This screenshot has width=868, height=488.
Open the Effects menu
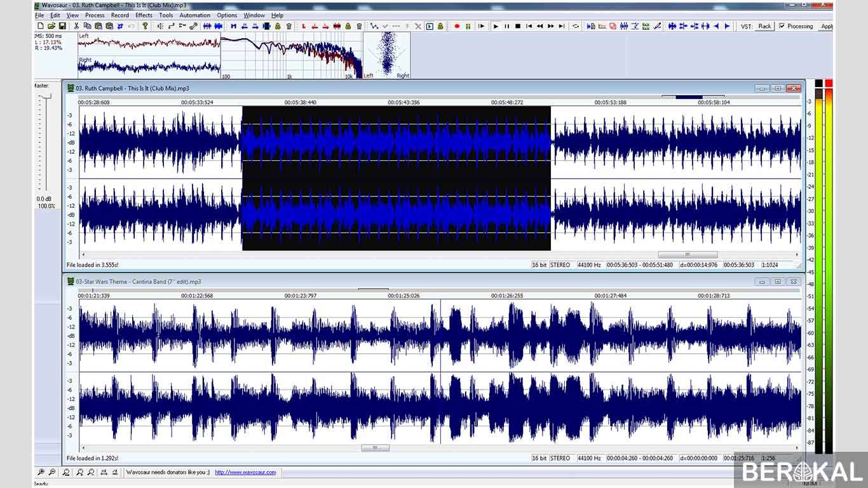[144, 15]
